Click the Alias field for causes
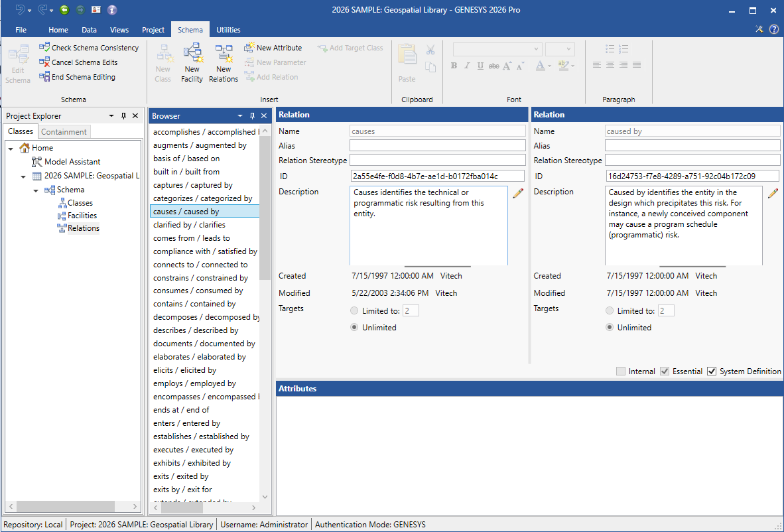 [x=437, y=146]
